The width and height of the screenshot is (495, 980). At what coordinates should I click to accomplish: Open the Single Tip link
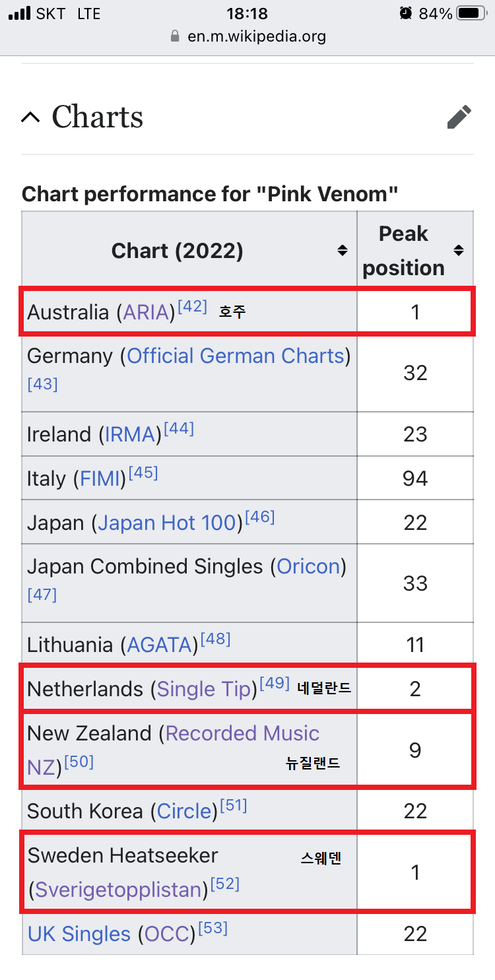coord(205,689)
